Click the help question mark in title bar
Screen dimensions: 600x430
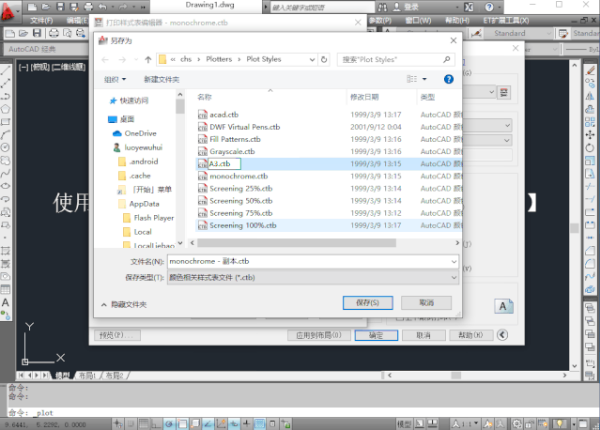489,7
